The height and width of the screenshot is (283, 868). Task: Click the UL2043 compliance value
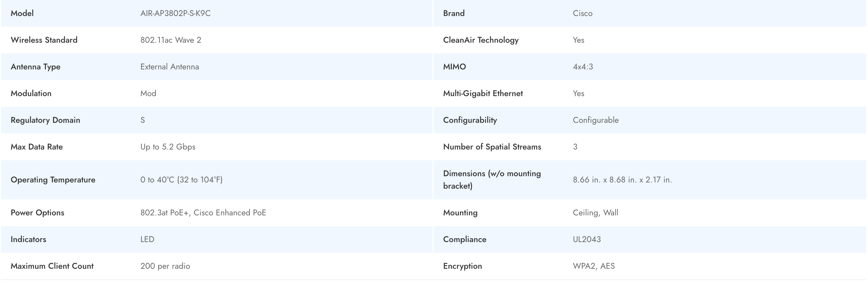point(586,239)
